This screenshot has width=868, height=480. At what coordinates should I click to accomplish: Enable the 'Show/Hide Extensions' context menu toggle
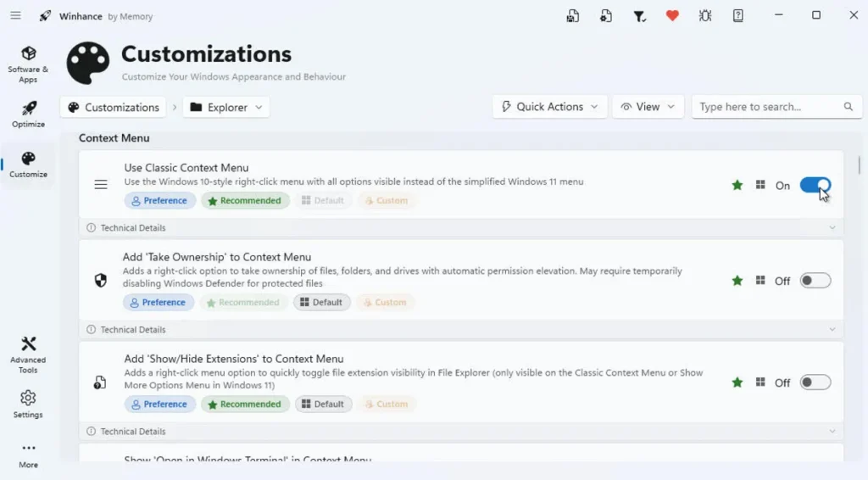815,382
